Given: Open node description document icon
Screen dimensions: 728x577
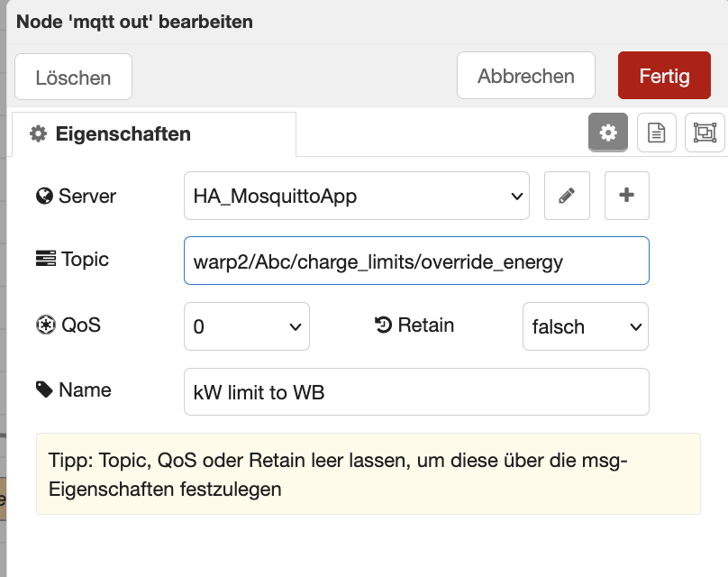Looking at the screenshot, I should (x=657, y=133).
